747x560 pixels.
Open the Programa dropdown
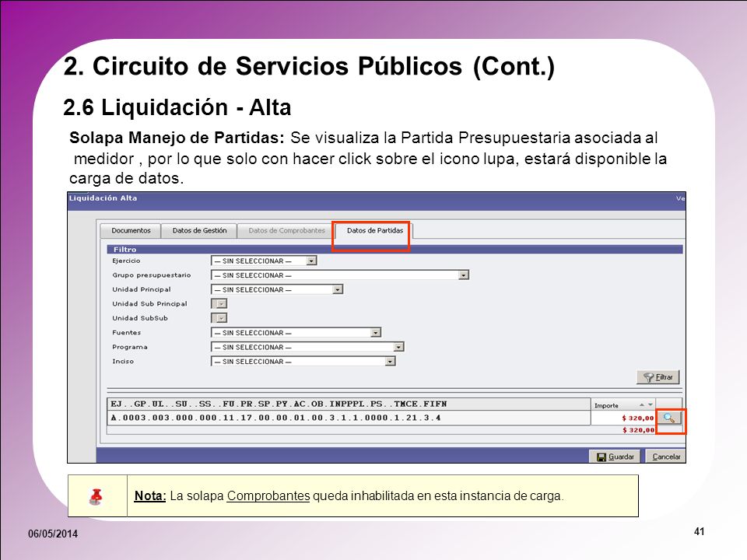pyautogui.click(x=307, y=347)
